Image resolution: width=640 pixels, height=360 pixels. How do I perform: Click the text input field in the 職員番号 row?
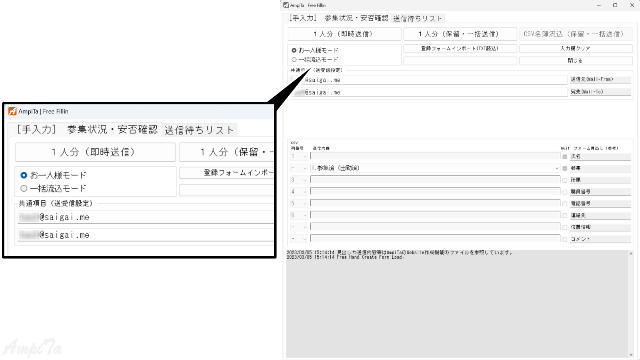tap(435, 191)
